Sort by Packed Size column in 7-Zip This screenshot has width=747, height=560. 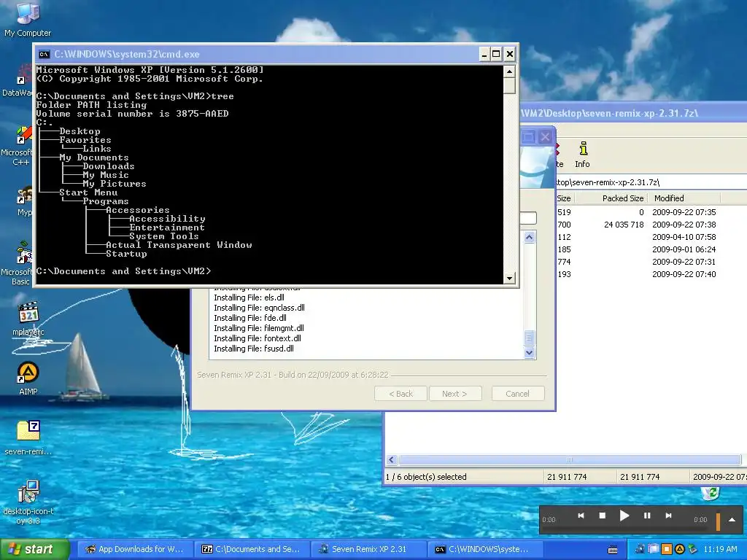612,198
